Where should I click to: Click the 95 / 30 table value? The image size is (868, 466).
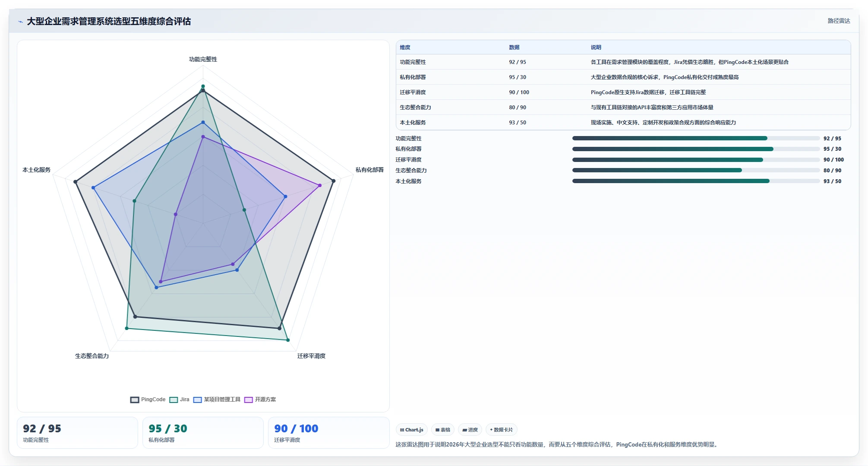pos(518,77)
